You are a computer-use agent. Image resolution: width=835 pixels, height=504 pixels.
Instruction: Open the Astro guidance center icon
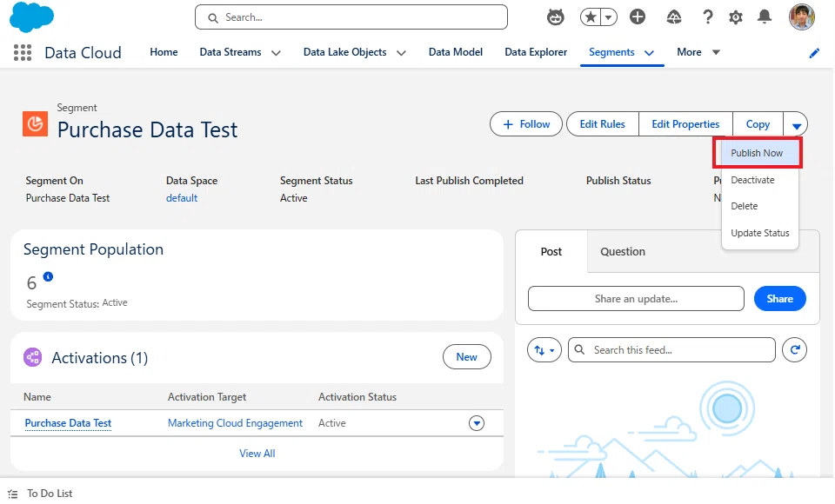(x=556, y=17)
